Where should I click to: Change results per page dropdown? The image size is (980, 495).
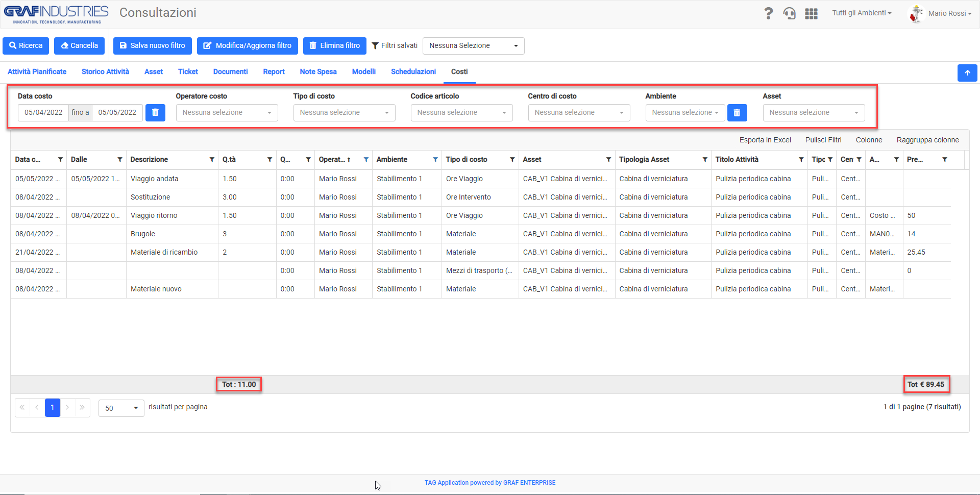pos(121,408)
